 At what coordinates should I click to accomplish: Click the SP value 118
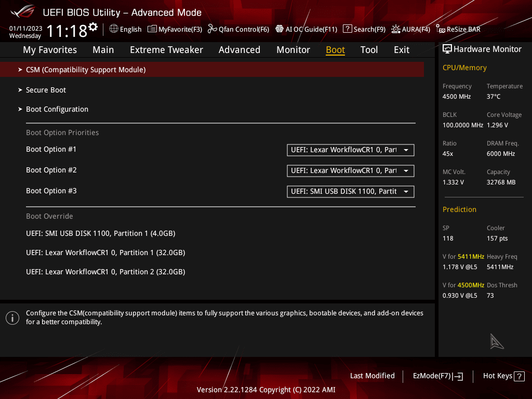click(x=448, y=238)
